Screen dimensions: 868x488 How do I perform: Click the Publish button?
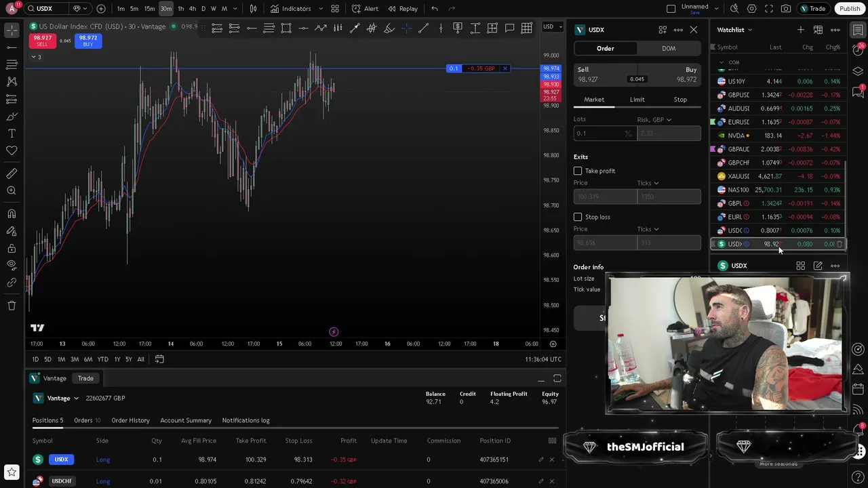pos(850,9)
